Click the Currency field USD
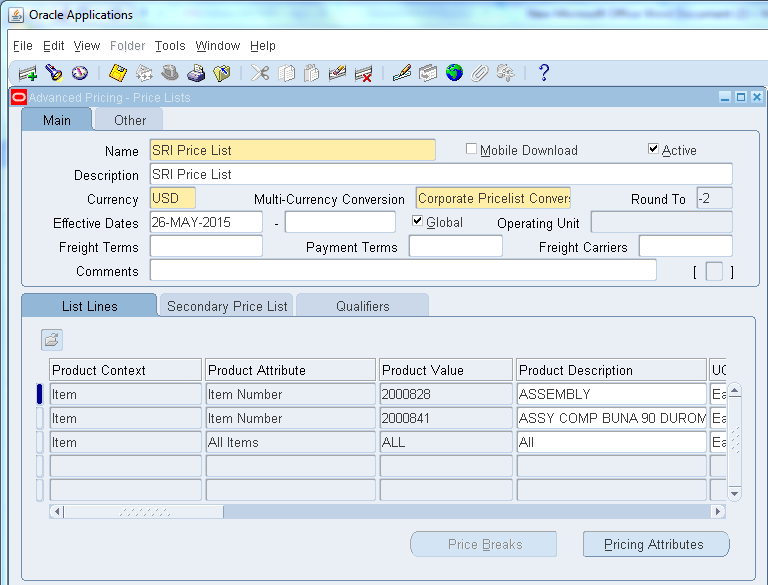The width and height of the screenshot is (768, 585). (172, 198)
